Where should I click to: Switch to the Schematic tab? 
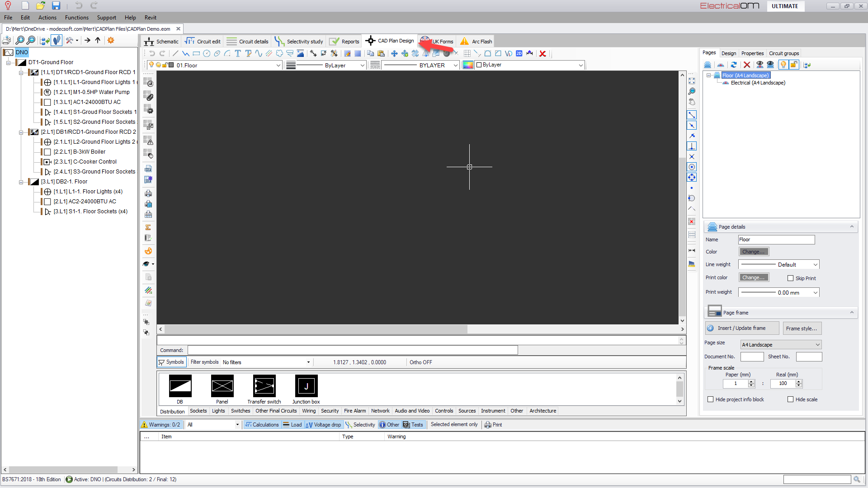(161, 42)
